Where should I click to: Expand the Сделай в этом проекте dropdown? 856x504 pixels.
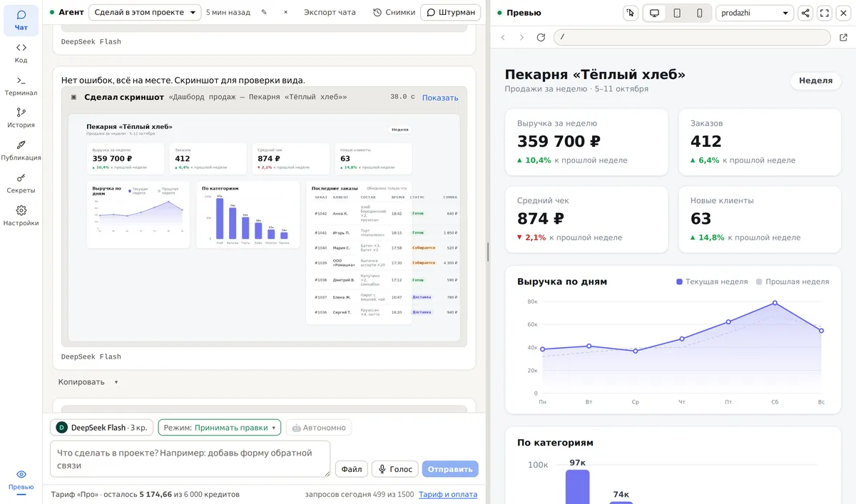point(145,12)
